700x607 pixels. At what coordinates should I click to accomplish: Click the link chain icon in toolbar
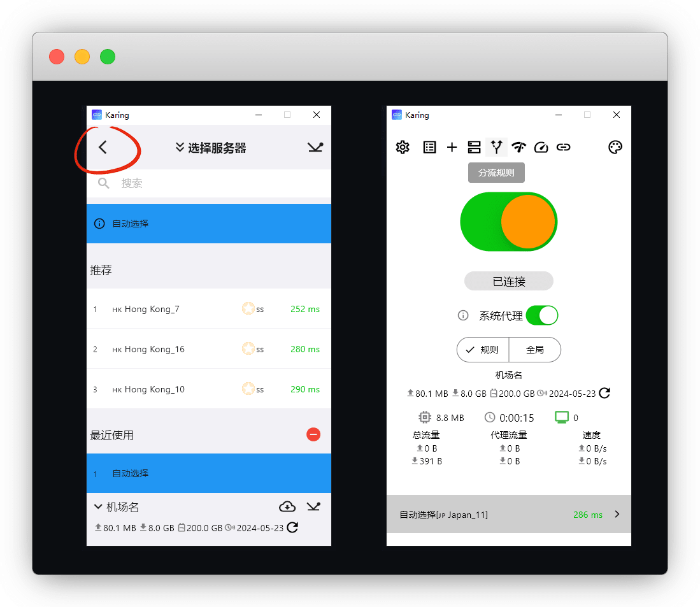click(x=563, y=148)
